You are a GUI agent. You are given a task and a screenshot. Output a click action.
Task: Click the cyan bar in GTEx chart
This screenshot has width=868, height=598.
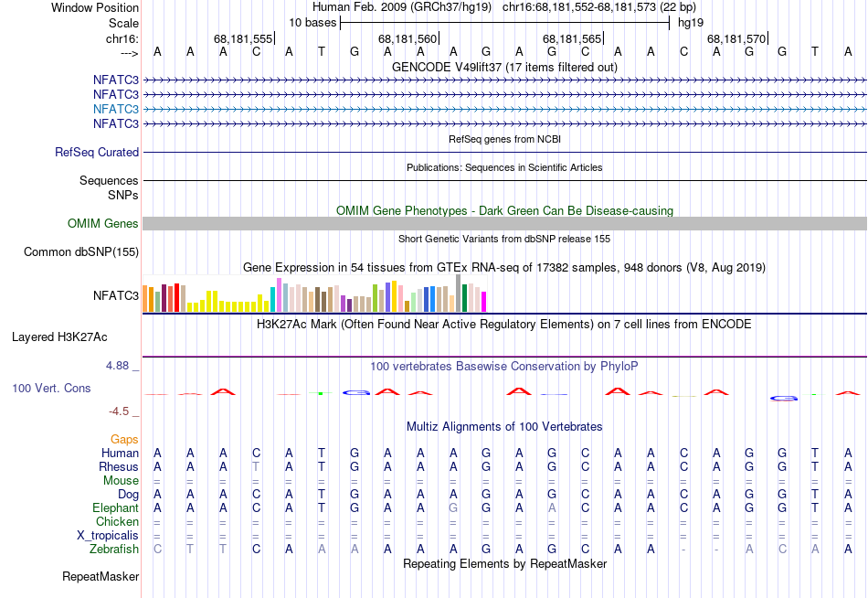[272, 299]
